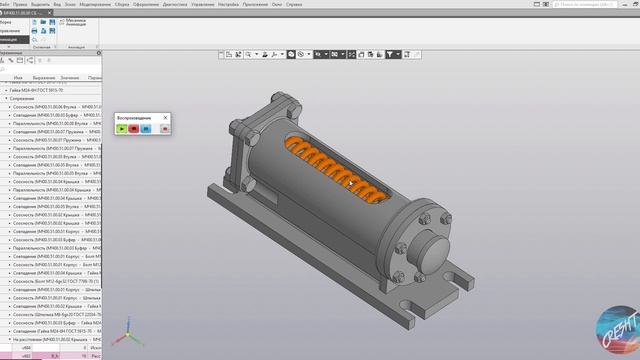Image resolution: width=640 pixels, height=360 pixels.
Task: Open dropdown arrow next to filter funnel
Action: click(398, 54)
